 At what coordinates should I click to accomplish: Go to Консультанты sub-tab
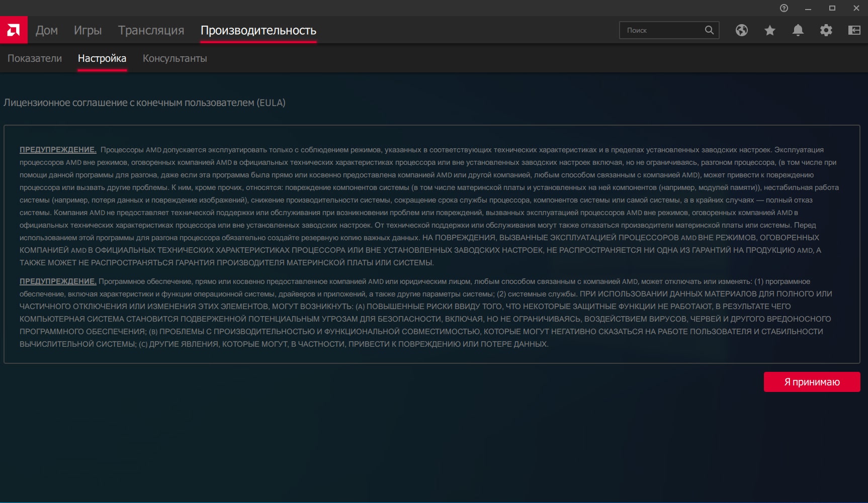pos(175,58)
